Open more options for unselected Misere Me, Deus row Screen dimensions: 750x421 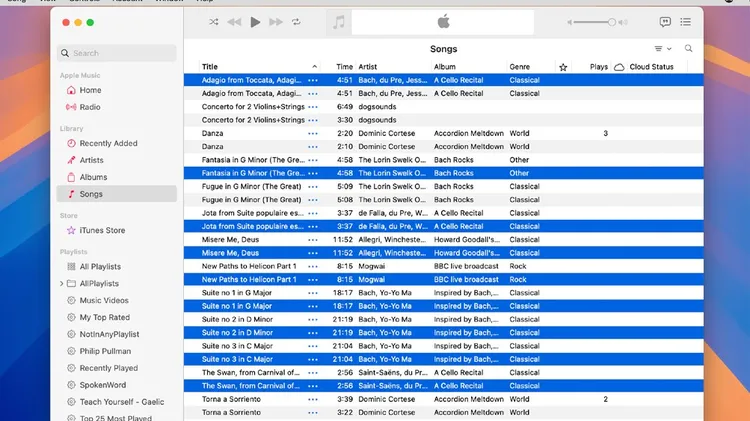[x=313, y=240]
